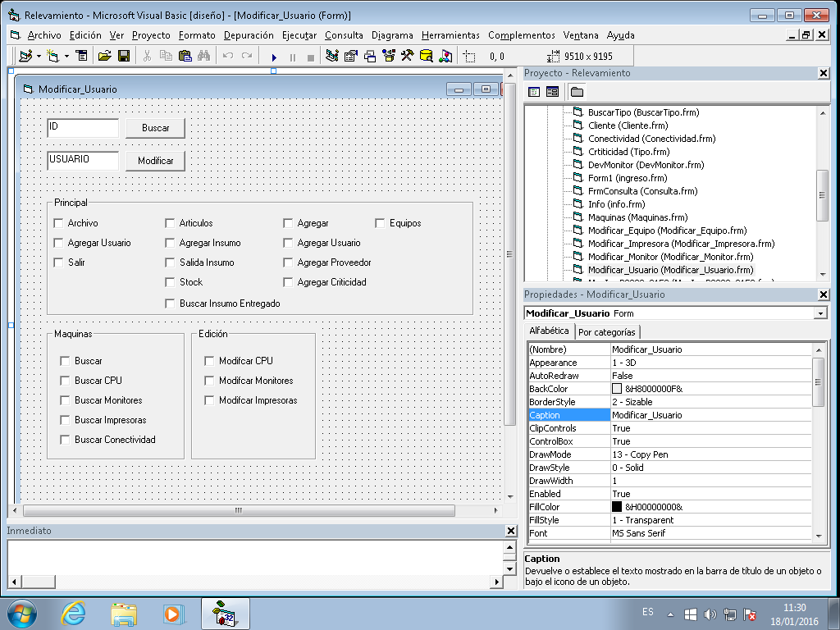Click the Open Project folder icon
Viewport: 840px width, 630px height.
tap(104, 56)
